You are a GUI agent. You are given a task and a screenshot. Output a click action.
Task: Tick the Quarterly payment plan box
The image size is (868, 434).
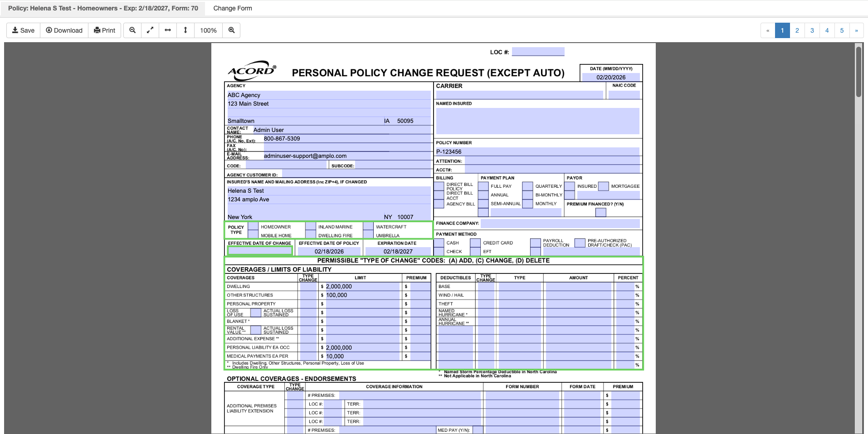(527, 186)
